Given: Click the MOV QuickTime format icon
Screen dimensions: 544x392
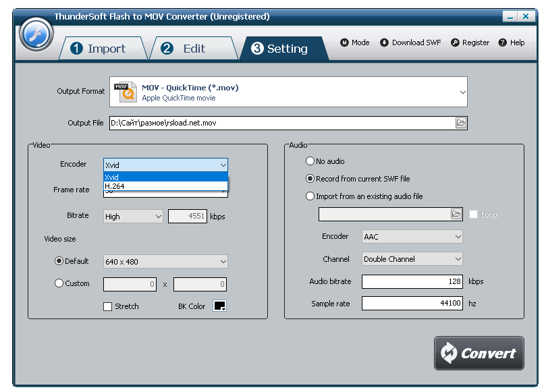Looking at the screenshot, I should 126,92.
